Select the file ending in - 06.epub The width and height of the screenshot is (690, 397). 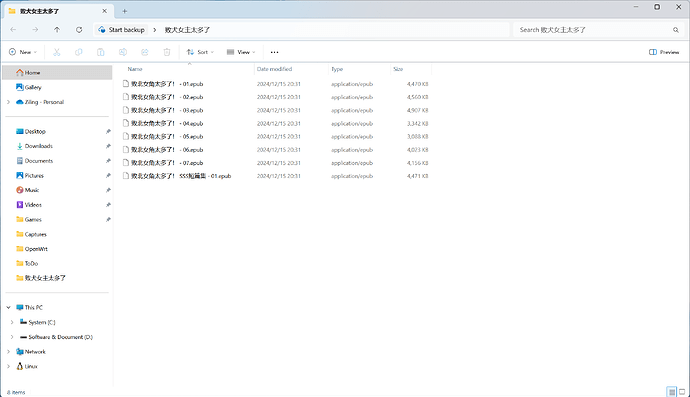click(275, 150)
